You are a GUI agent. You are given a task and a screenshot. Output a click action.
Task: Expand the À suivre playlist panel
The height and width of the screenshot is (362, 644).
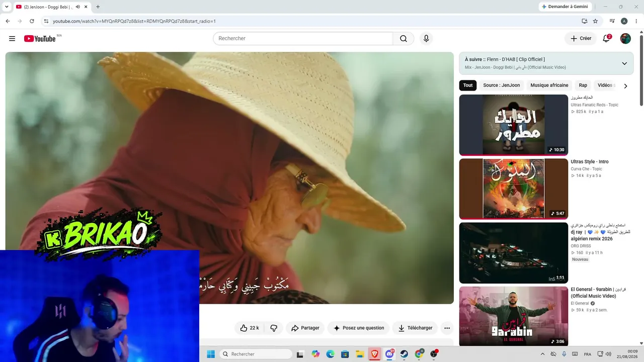tap(624, 63)
